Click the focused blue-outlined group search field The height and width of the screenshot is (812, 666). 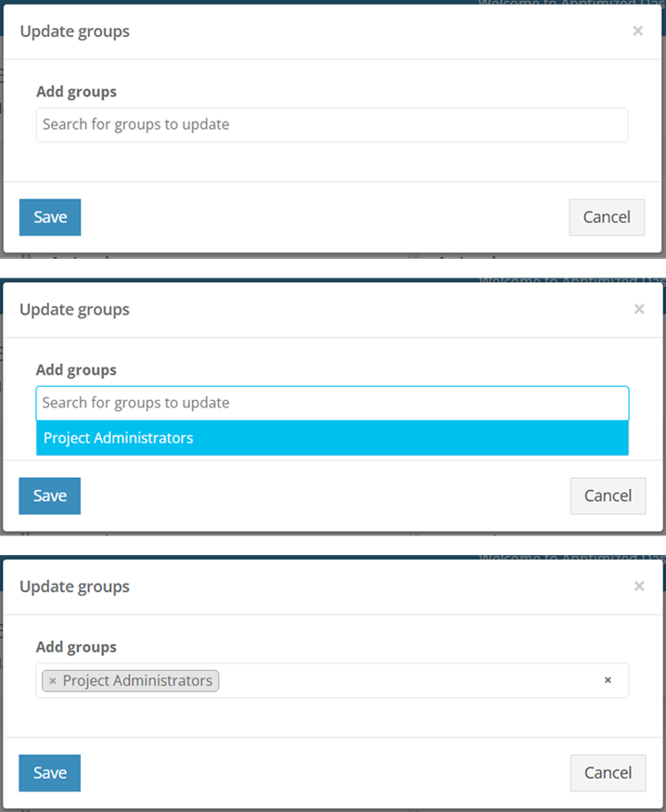[332, 403]
